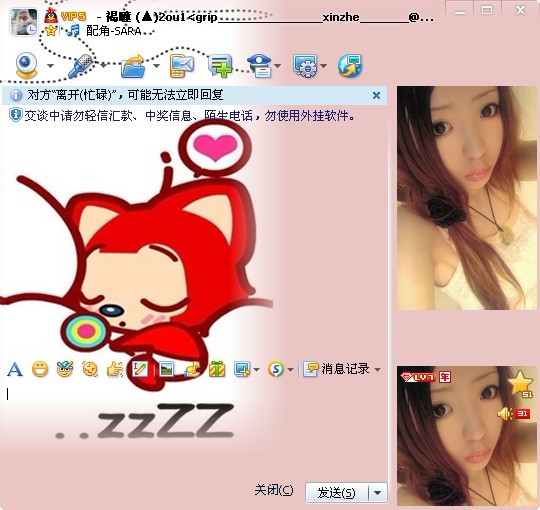
Task: Expand the microphone voice call dropdown
Action: 103,65
